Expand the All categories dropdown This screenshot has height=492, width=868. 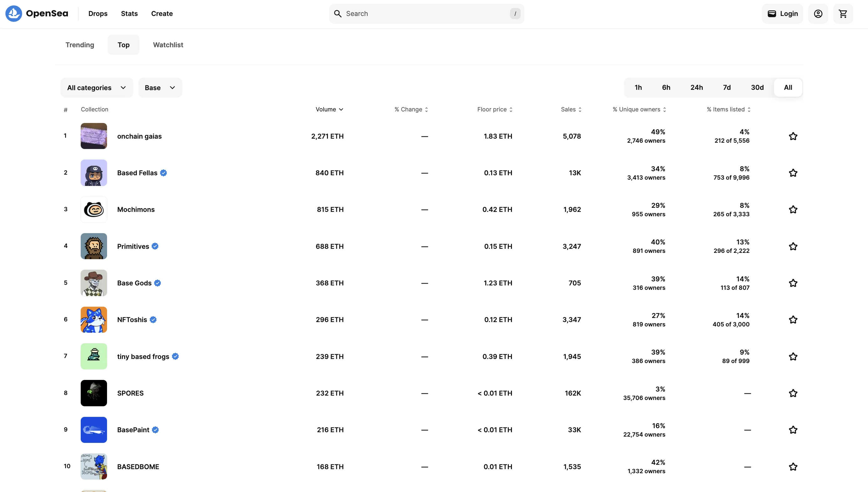(x=97, y=88)
